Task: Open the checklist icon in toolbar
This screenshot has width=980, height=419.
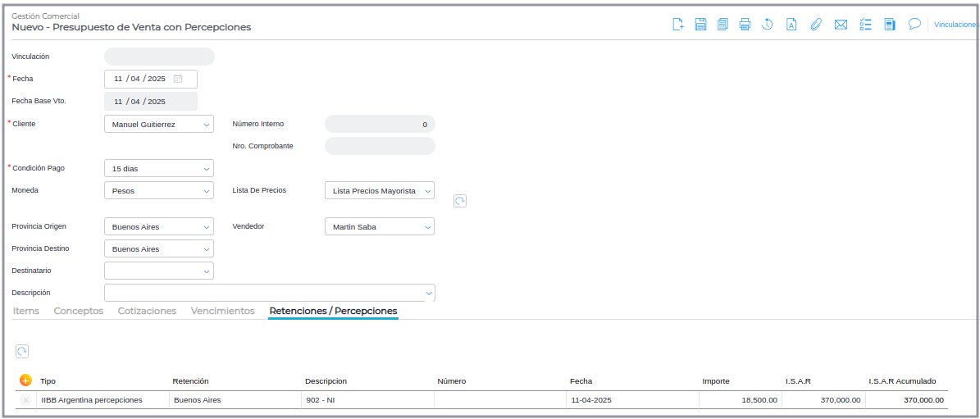Action: [865, 25]
